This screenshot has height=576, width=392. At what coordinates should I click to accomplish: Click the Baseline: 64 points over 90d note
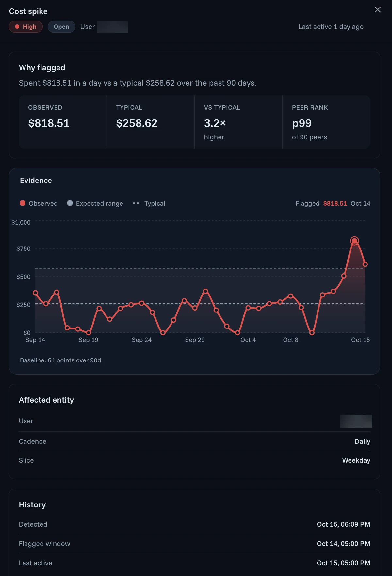point(60,360)
